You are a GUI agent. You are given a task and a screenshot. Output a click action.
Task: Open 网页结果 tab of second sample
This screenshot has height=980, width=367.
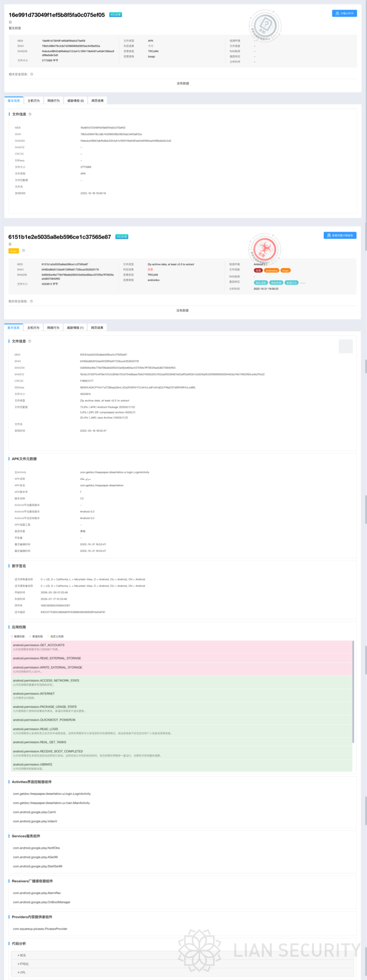(97, 328)
